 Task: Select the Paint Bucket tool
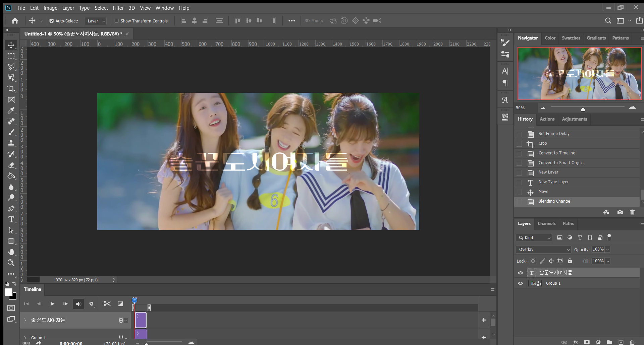[11, 176]
